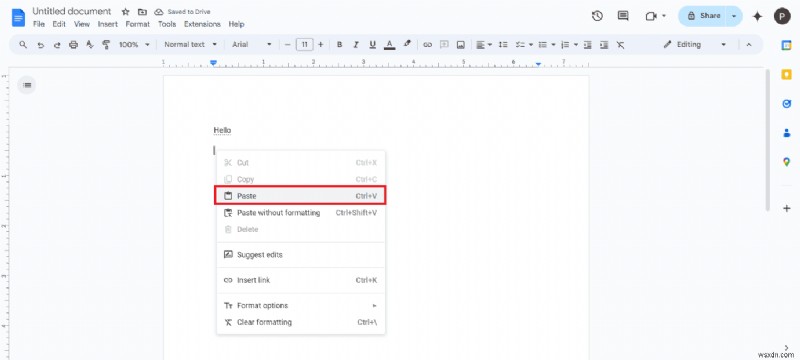Open version history clock icon
Screen dimensions: 800x360
click(597, 16)
